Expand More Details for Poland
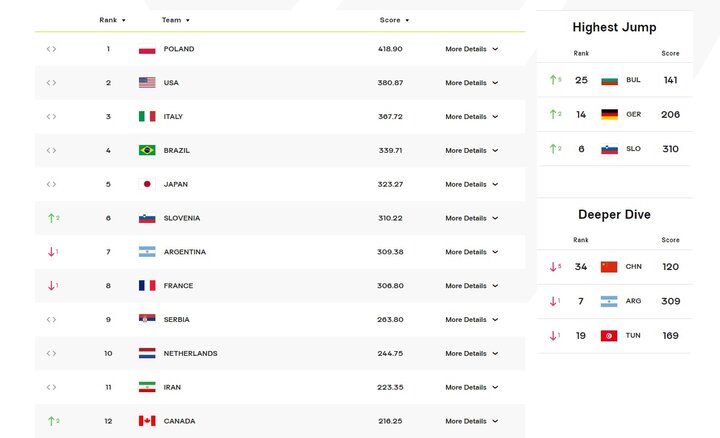This screenshot has width=720, height=438. [471, 49]
